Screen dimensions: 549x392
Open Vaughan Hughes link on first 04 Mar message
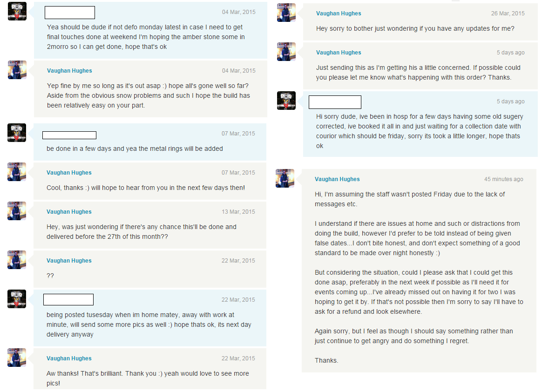(x=69, y=71)
